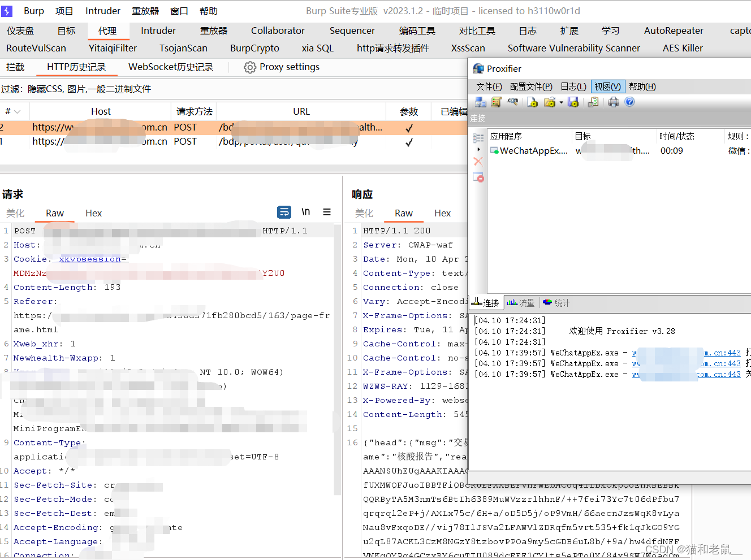The height and width of the screenshot is (560, 751).
Task: Click the Proxifier window title icon
Action: pos(479,68)
